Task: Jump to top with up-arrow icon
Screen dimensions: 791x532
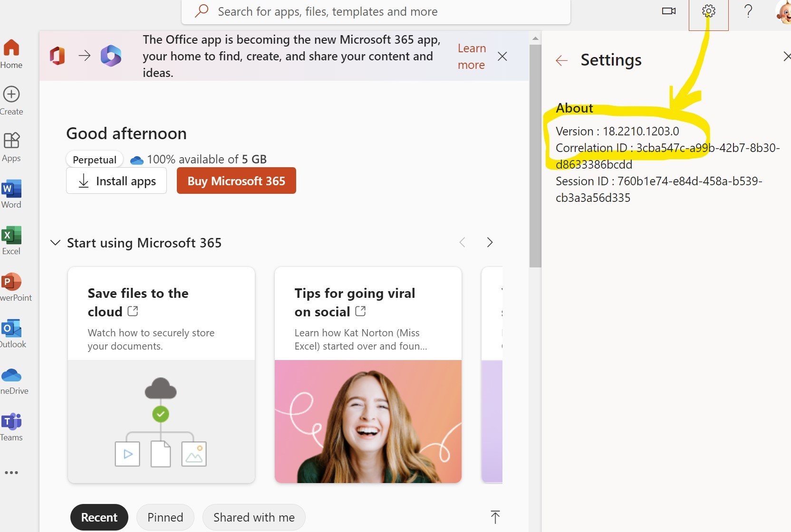Action: tap(495, 517)
